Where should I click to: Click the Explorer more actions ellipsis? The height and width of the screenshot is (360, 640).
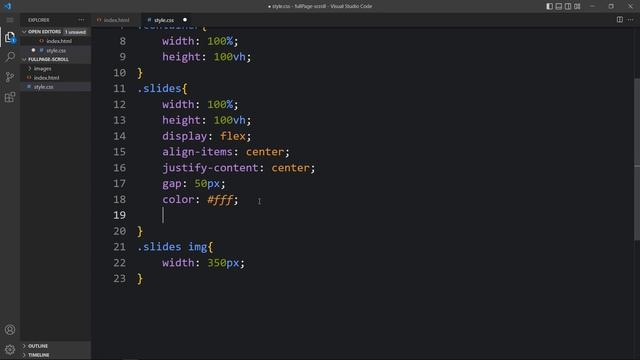point(81,20)
